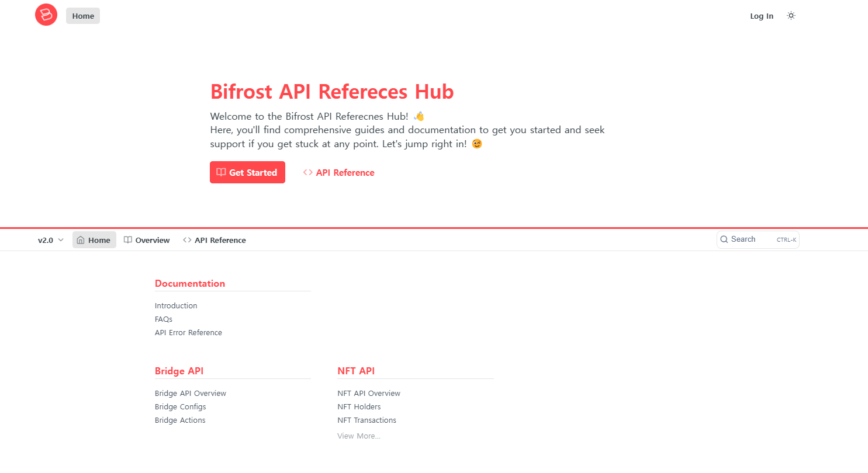The height and width of the screenshot is (473, 868).
Task: Open the Log In link
Action: [x=762, y=16]
